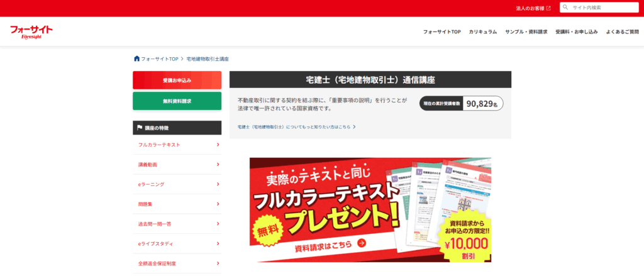Click chevron next to フルカラーテキスト
The height and width of the screenshot is (276, 644).
pyautogui.click(x=218, y=145)
